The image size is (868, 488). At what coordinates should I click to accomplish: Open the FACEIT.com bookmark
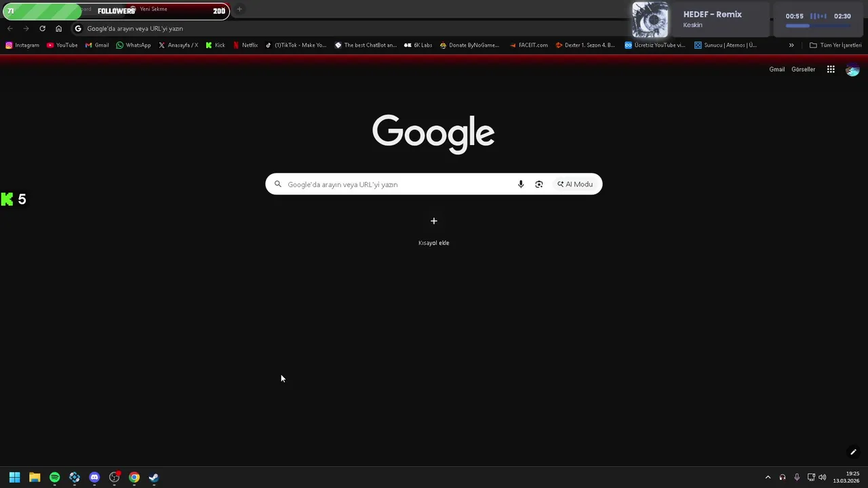pyautogui.click(x=528, y=45)
